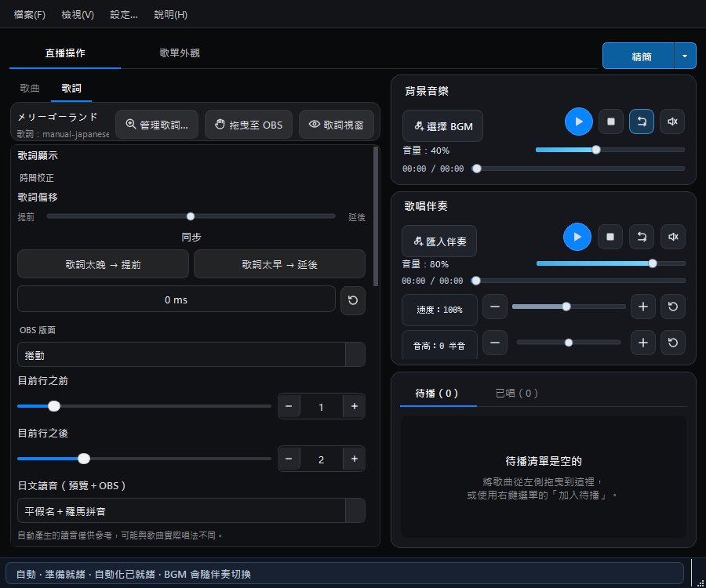Play the background music
706x588 pixels.
pos(579,122)
